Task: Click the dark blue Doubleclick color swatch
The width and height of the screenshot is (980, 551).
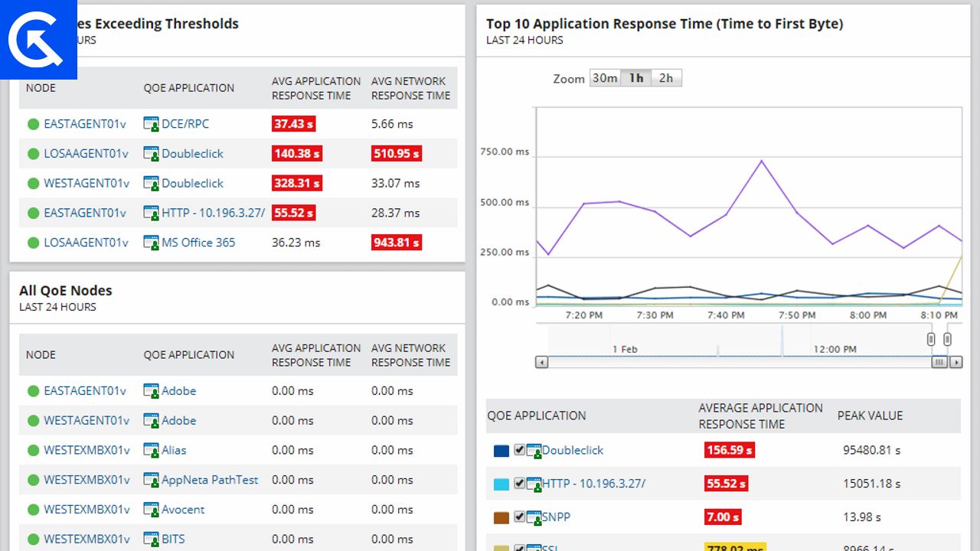Action: tap(501, 451)
